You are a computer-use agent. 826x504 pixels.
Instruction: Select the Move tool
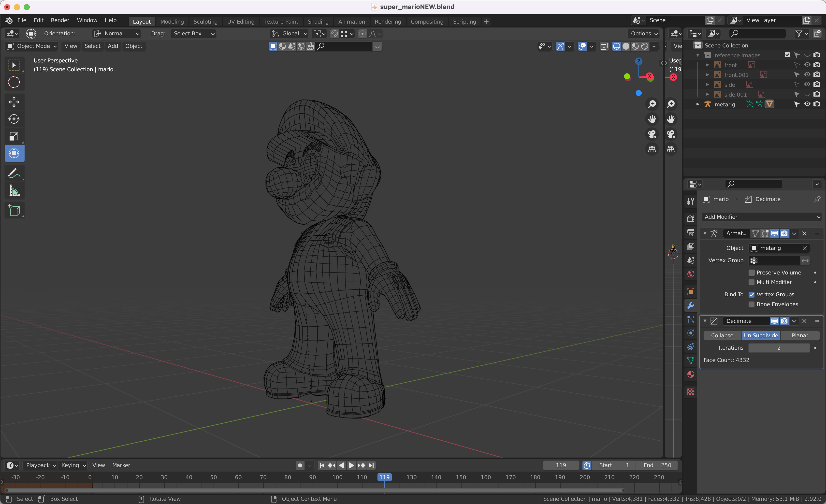[x=14, y=102]
